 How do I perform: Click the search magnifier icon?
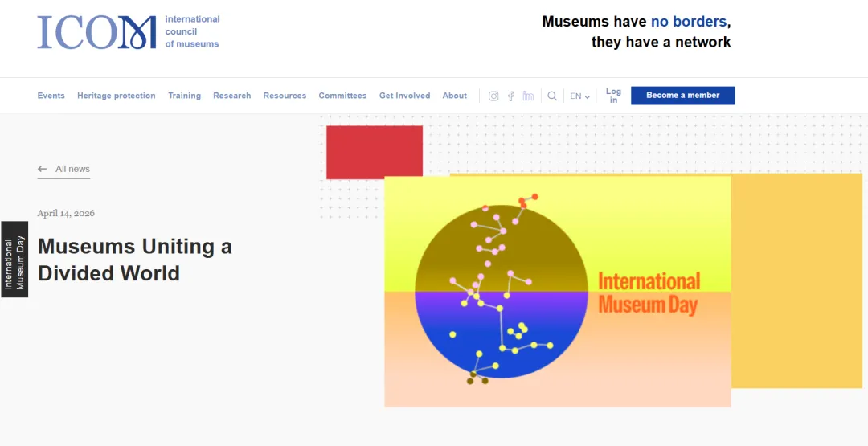click(552, 96)
